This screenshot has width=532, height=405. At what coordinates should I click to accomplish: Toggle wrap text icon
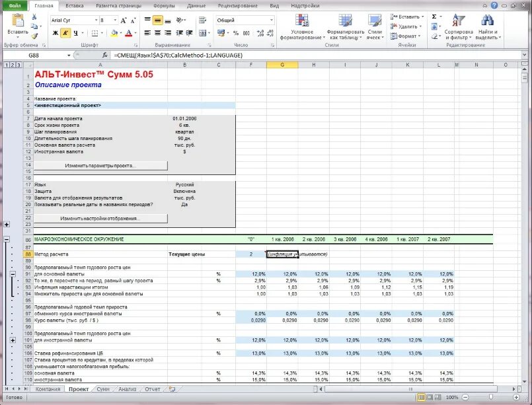202,20
